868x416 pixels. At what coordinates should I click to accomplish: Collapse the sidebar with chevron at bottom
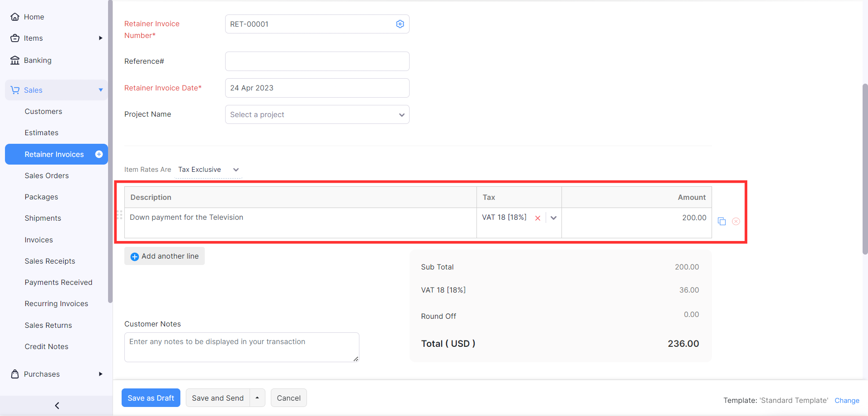click(x=56, y=406)
